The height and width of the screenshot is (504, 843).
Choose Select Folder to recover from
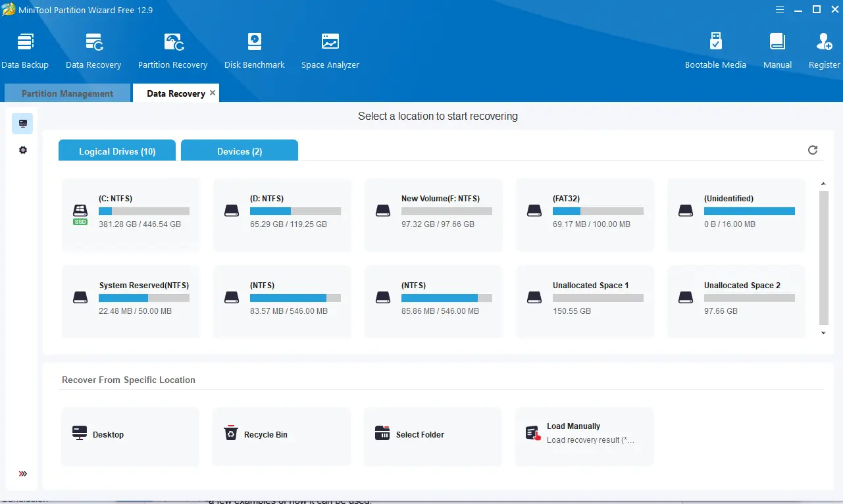(432, 435)
